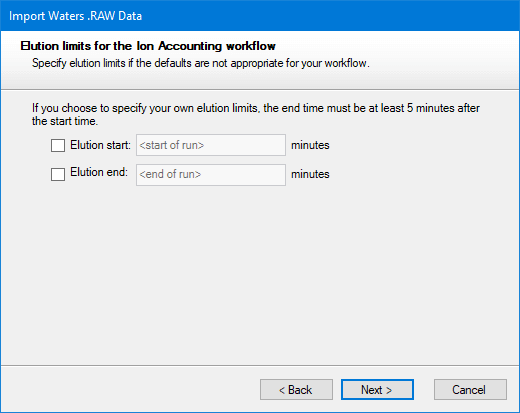520x413 pixels.
Task: Click the "Specify elution limits" subtitle text
Action: click(201, 63)
